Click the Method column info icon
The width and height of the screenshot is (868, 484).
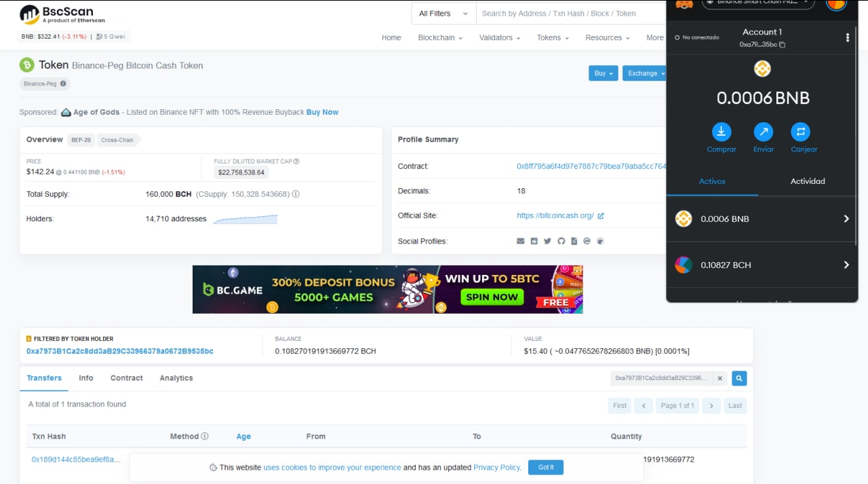(205, 436)
